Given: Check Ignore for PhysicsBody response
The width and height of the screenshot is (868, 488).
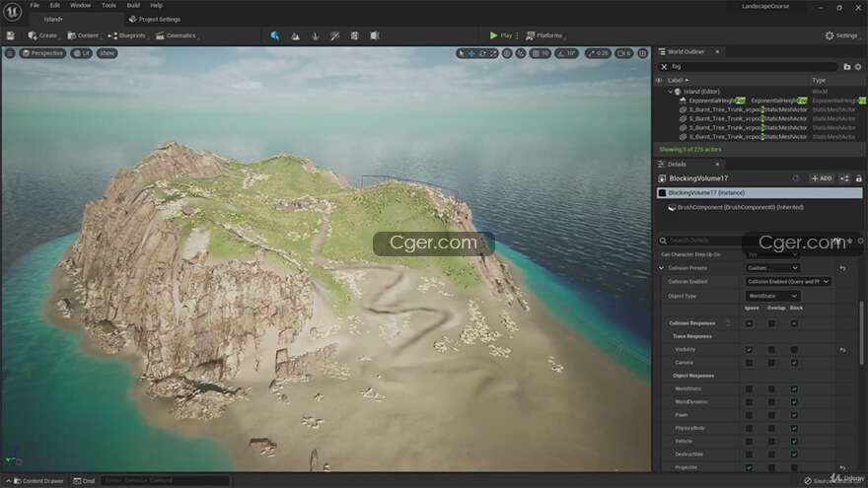Looking at the screenshot, I should pyautogui.click(x=749, y=428).
